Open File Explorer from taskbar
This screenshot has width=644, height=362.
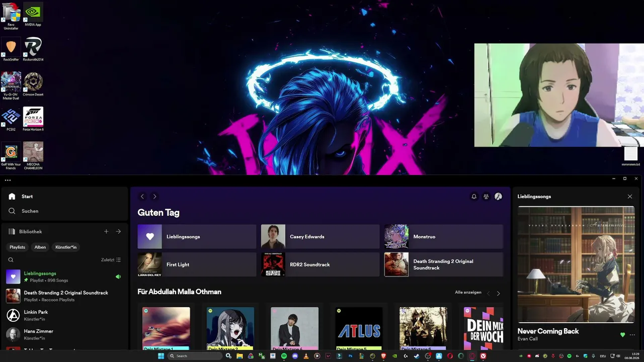[240, 356]
